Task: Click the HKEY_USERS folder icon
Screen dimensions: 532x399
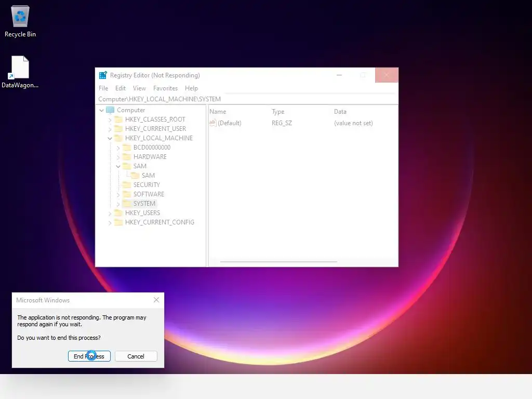Action: (x=118, y=212)
